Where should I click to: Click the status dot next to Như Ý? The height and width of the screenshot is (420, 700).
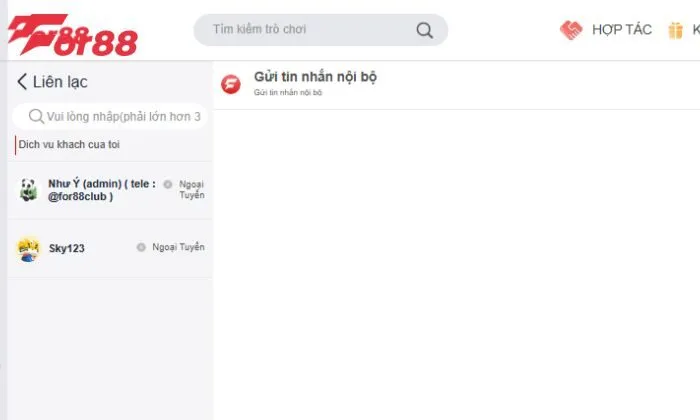point(167,184)
